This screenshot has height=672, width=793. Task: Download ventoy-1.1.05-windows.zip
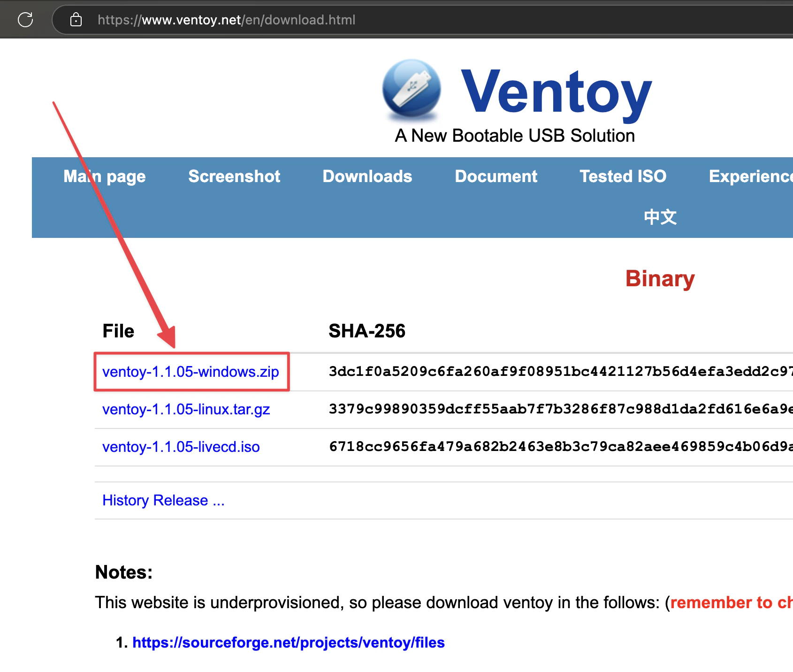tap(191, 372)
